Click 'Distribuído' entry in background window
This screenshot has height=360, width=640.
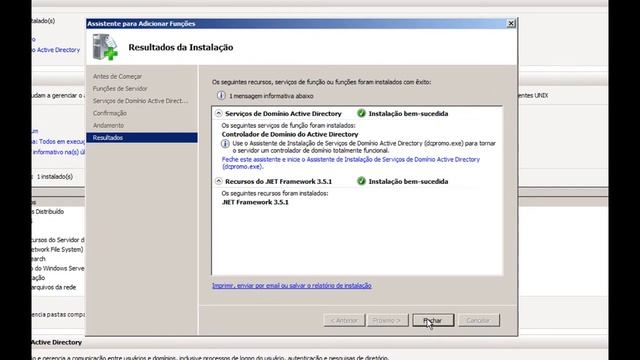coord(48,211)
